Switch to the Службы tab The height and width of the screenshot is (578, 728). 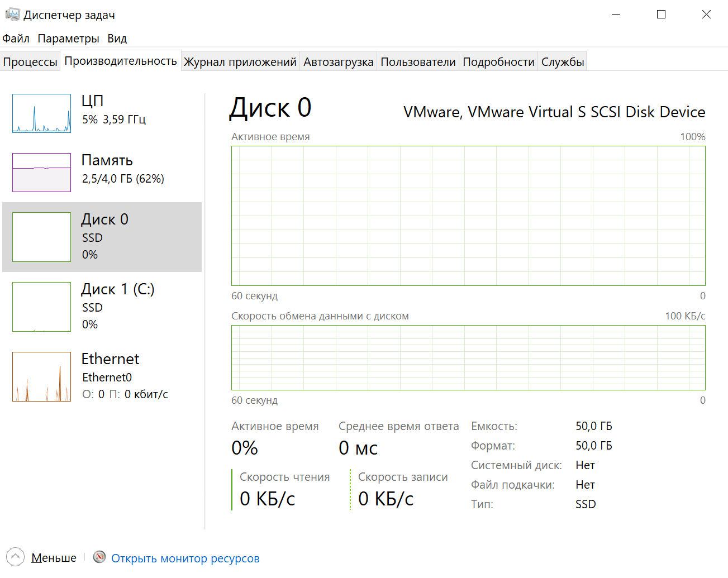[563, 62]
